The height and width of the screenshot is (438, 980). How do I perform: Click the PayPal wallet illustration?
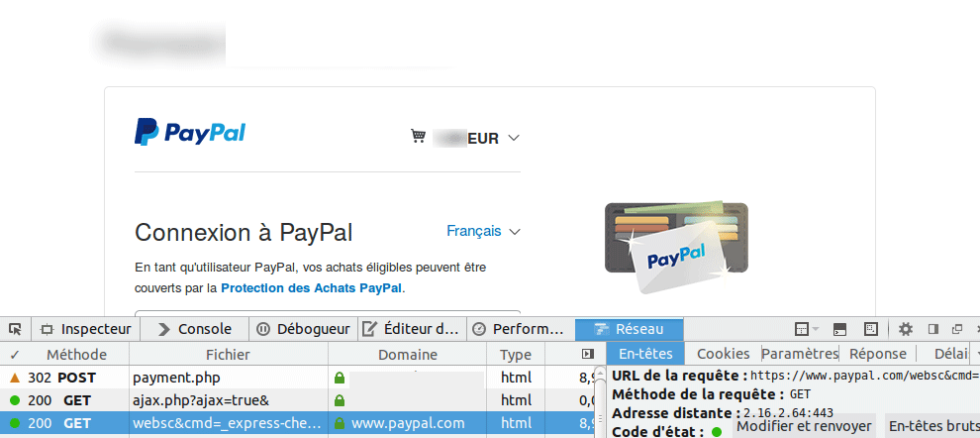[676, 247]
